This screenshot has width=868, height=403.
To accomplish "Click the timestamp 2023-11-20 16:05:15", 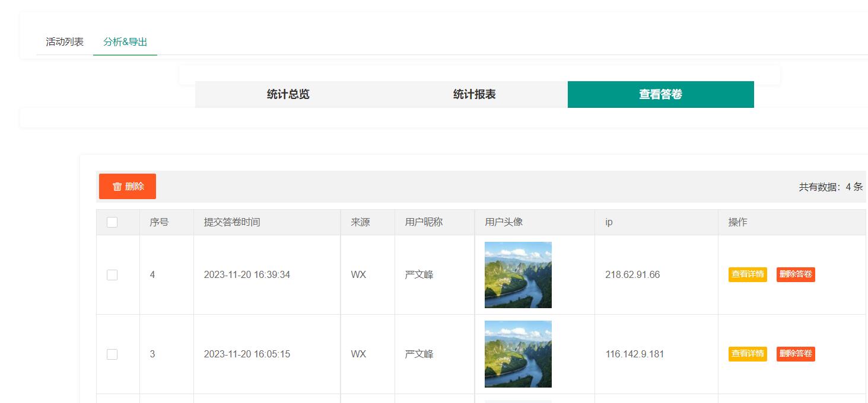I will click(x=247, y=354).
